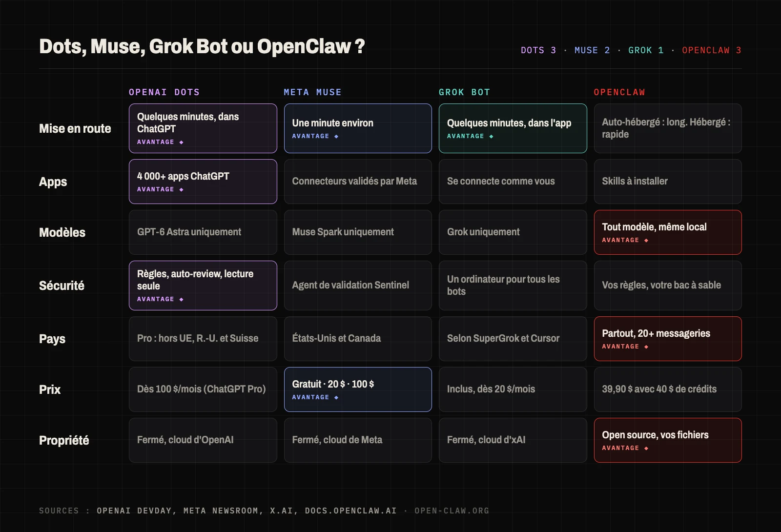This screenshot has height=532, width=781.
Task: Open the 'Quelques minutes, dans l'app' card
Action: (513, 128)
